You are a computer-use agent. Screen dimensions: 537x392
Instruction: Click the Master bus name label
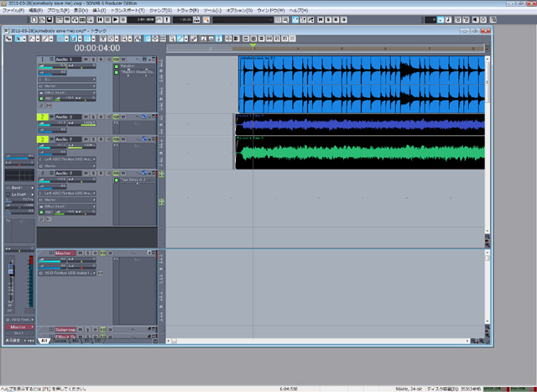coord(65,253)
